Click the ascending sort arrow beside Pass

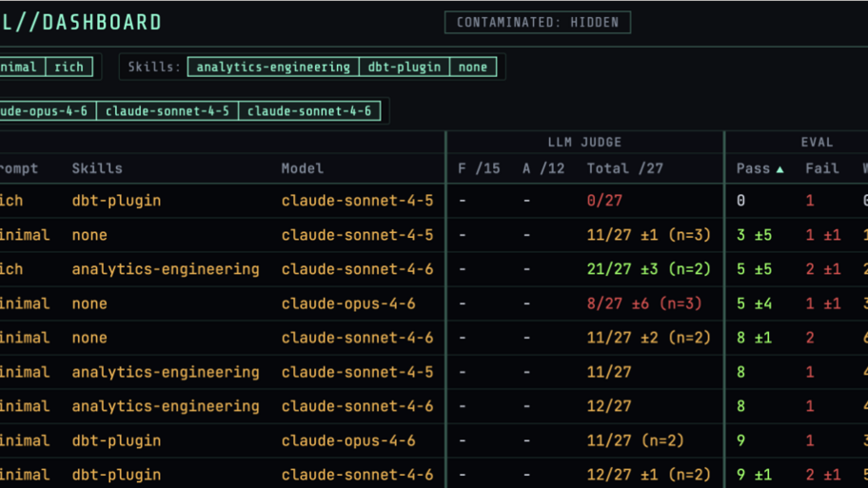(779, 169)
